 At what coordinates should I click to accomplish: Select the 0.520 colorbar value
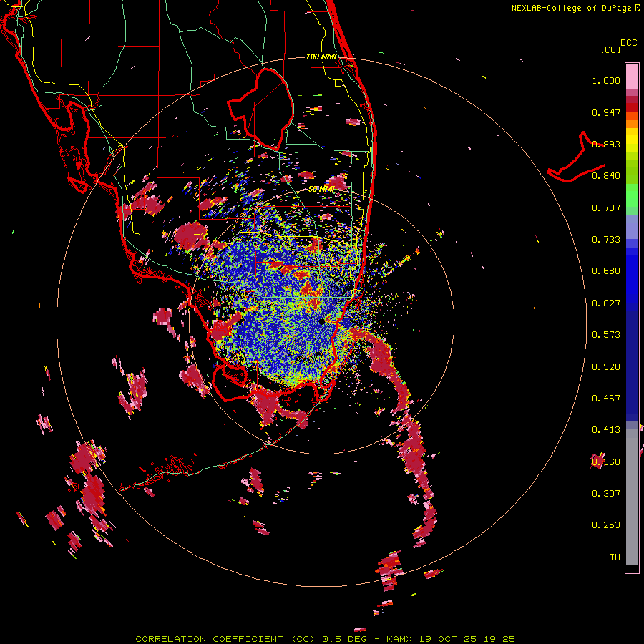coord(606,367)
